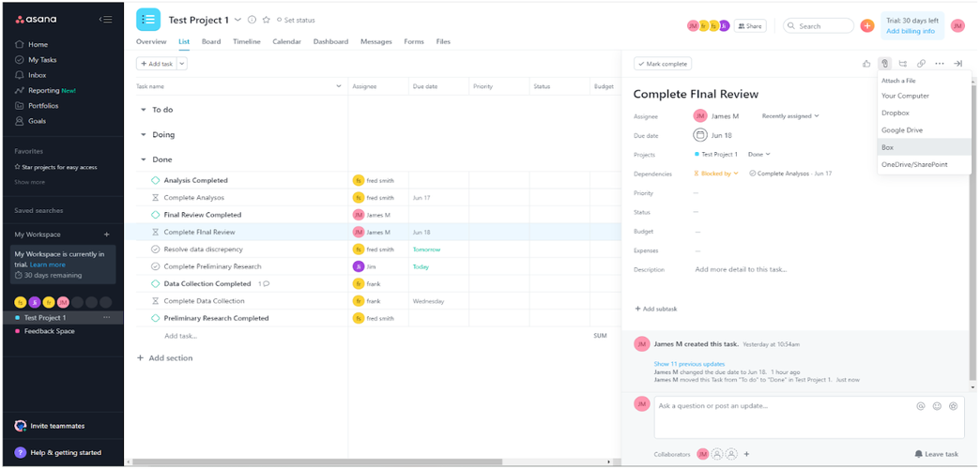The width and height of the screenshot is (980, 469).
Task: Toggle completion for Complete Preliminary Research
Action: click(156, 266)
